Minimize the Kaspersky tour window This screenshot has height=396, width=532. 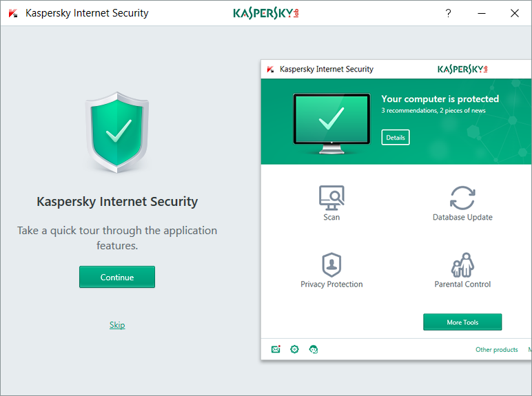click(x=482, y=13)
